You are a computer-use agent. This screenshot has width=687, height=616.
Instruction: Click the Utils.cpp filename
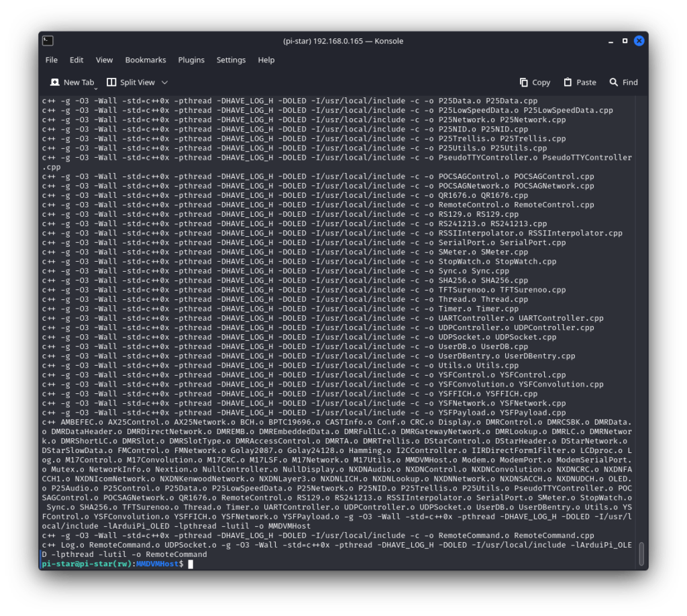click(x=497, y=366)
